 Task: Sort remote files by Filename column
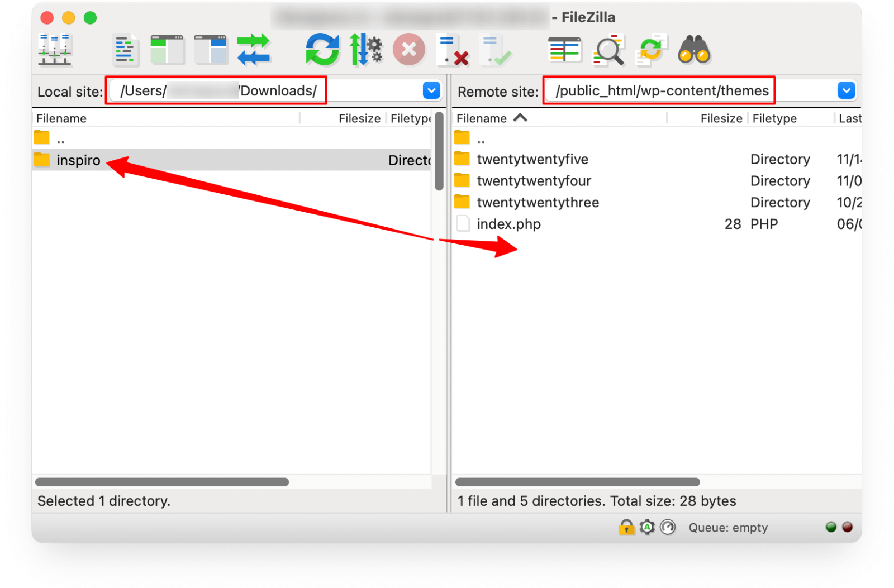pos(560,118)
